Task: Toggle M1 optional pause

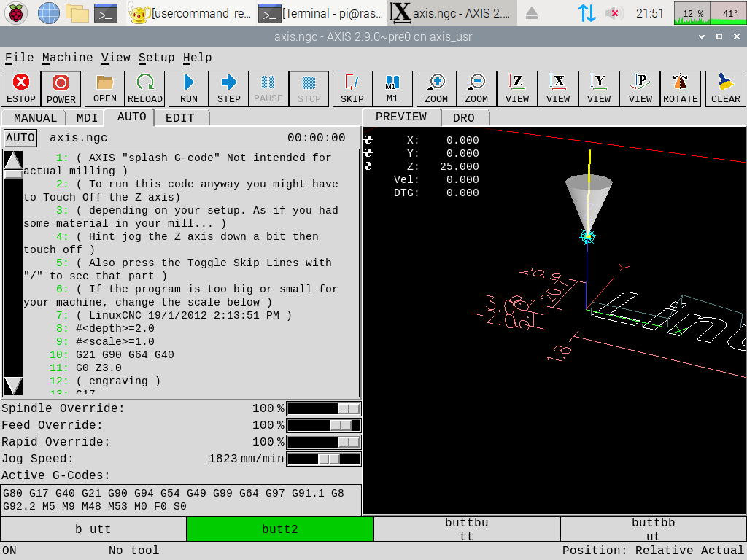Action: click(x=392, y=89)
